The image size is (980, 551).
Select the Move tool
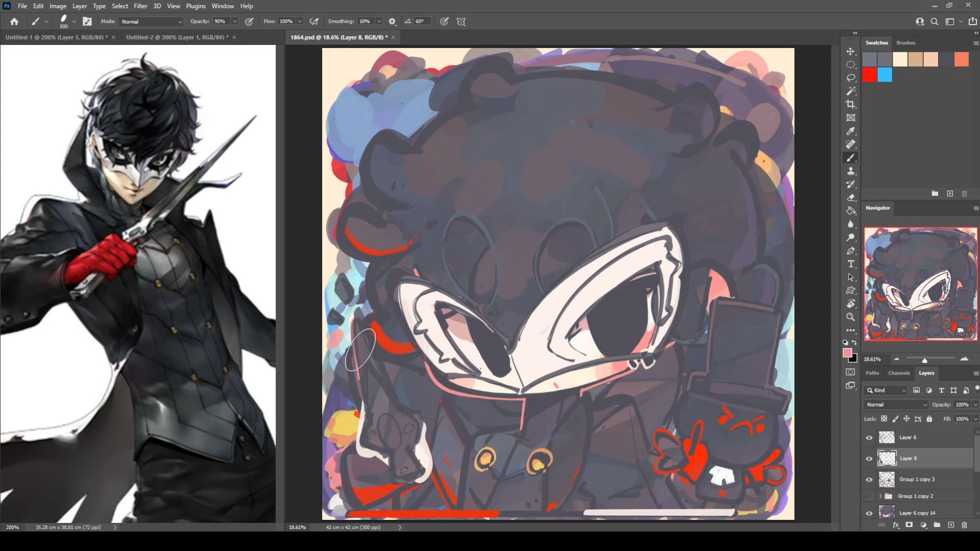pos(850,52)
